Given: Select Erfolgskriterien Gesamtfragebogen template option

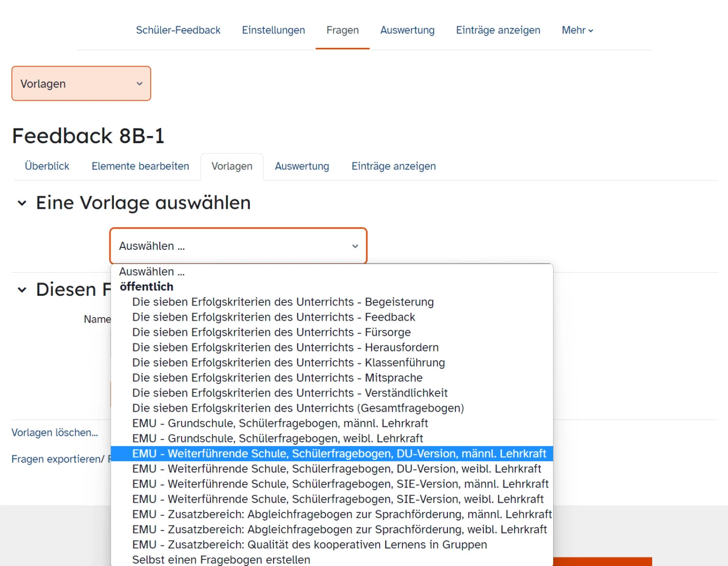Looking at the screenshot, I should [x=298, y=408].
